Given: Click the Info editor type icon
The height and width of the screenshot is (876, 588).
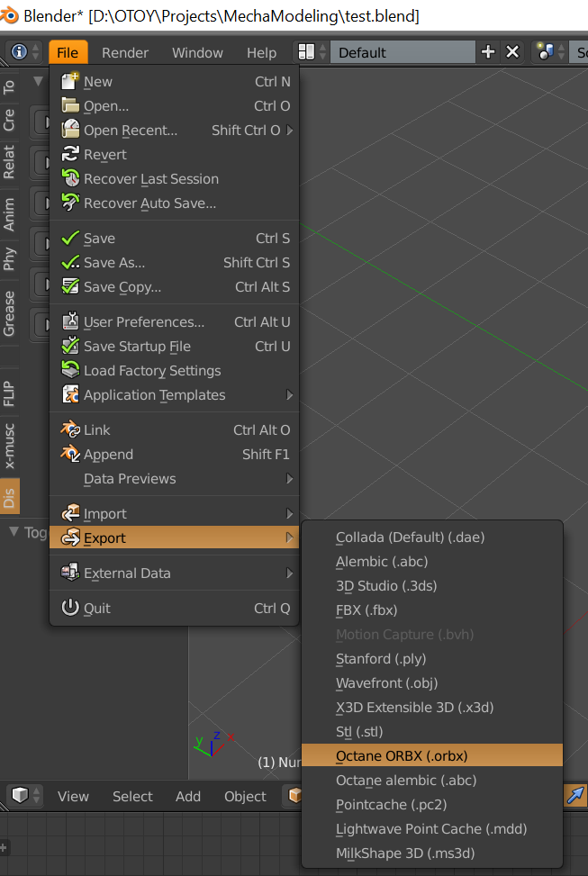Looking at the screenshot, I should (x=19, y=52).
